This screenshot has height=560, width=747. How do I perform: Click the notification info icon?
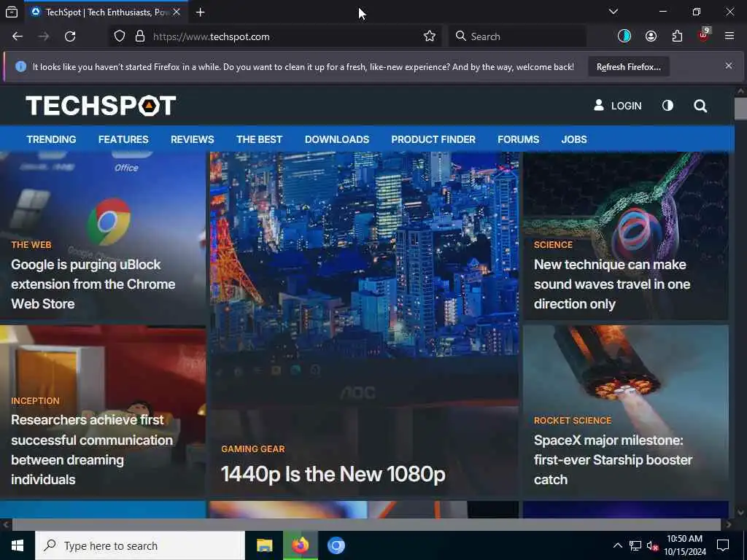(21, 66)
